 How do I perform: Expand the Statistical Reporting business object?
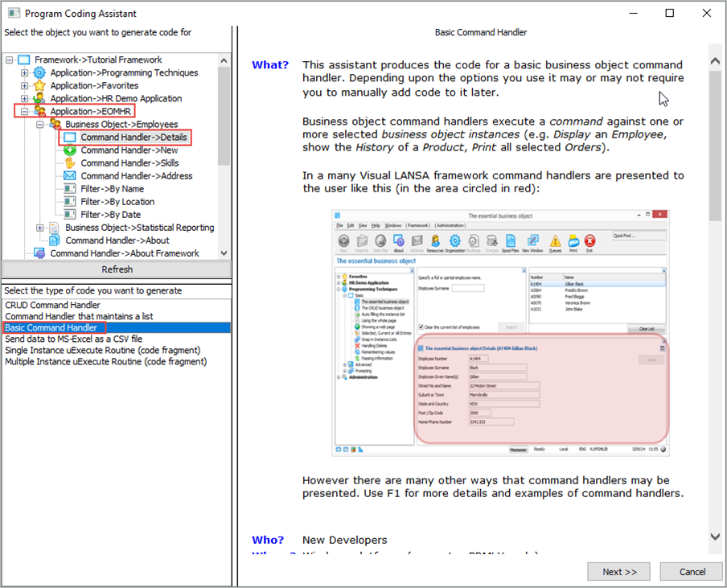pos(40,228)
